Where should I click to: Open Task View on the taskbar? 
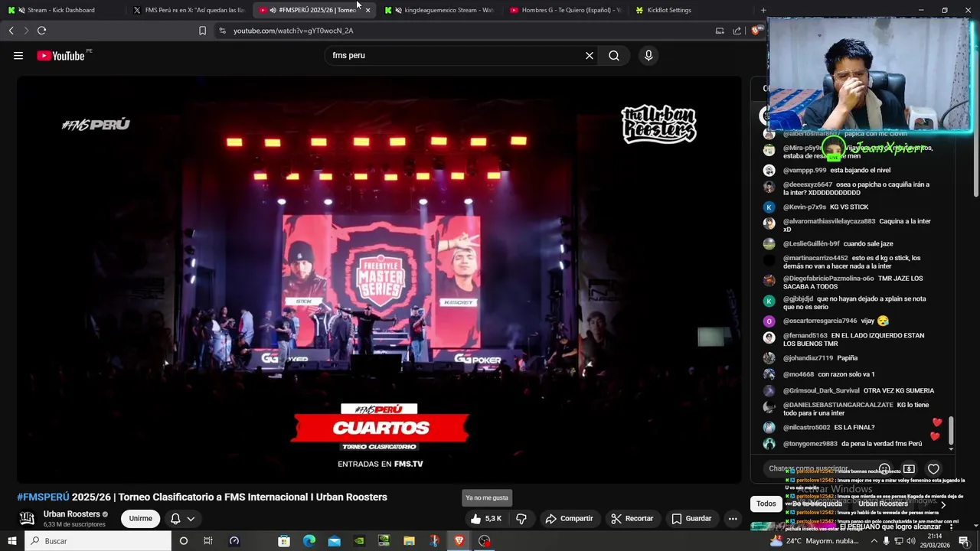[x=207, y=541]
